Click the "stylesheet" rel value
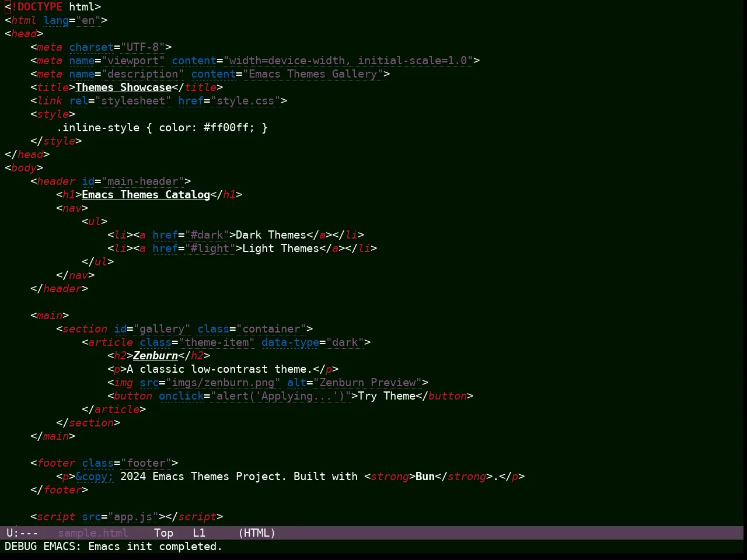 coord(133,101)
